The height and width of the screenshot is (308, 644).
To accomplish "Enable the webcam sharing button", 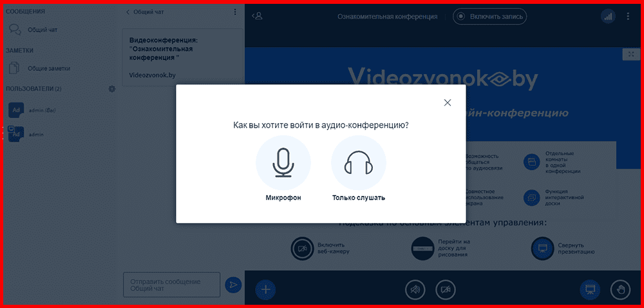I will (445, 290).
